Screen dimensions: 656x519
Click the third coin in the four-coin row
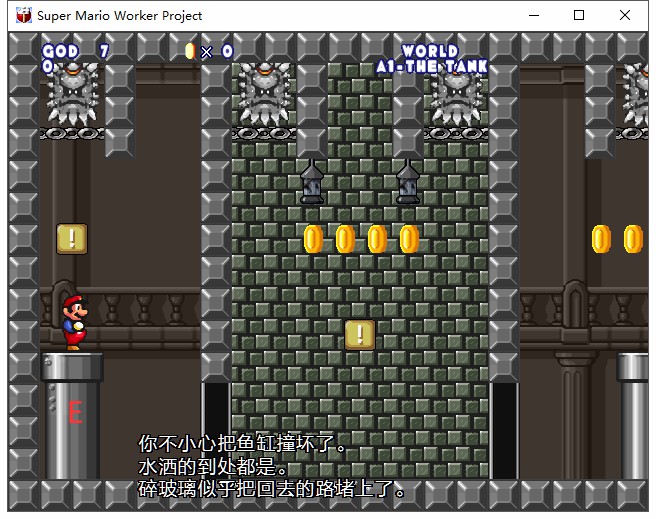coord(377,239)
